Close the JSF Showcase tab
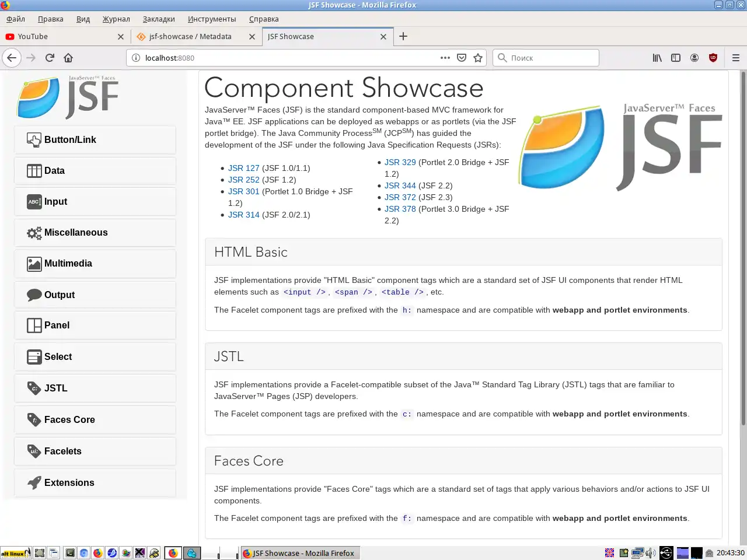 [383, 36]
